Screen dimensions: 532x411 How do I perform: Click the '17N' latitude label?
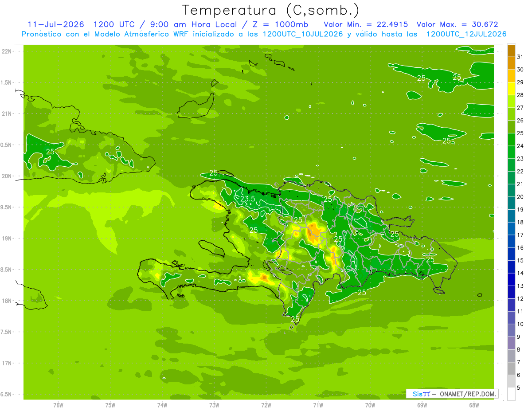pyautogui.click(x=7, y=363)
